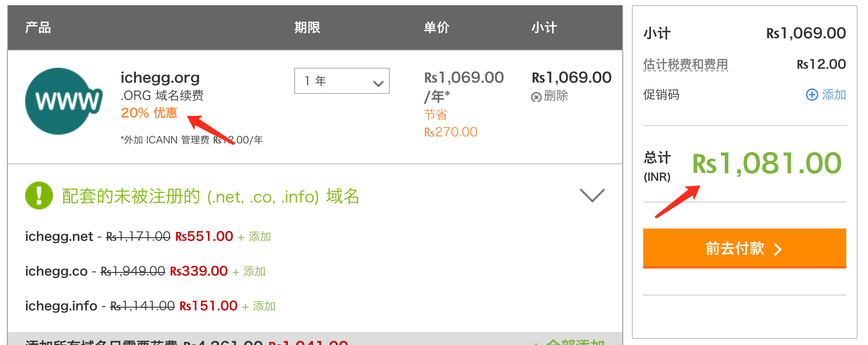Open the 1 年 term dropdown

click(x=342, y=81)
